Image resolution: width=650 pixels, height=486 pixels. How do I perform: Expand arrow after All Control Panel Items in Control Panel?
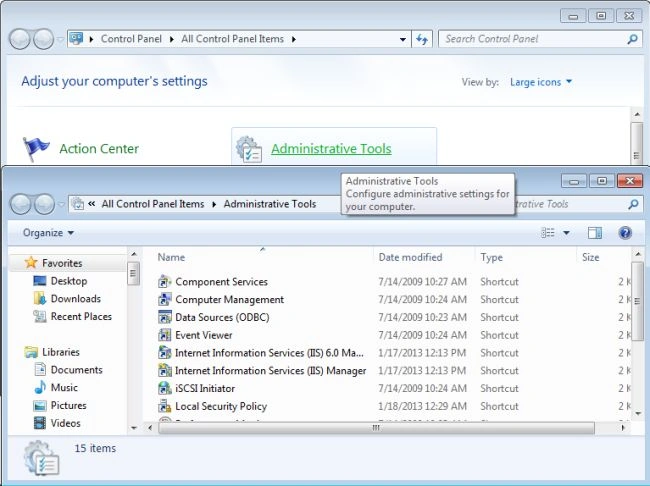pos(294,39)
